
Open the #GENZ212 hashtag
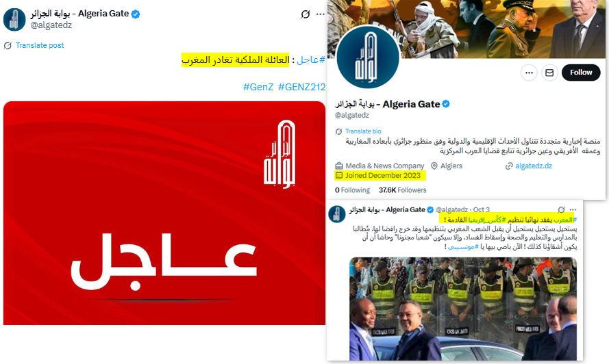pyautogui.click(x=302, y=87)
